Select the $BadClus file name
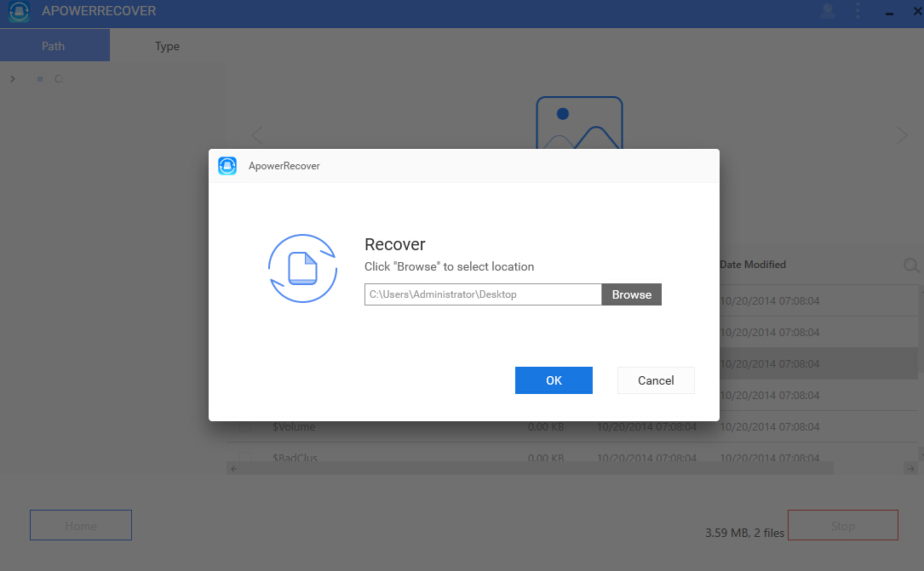This screenshot has width=924, height=571. click(295, 457)
